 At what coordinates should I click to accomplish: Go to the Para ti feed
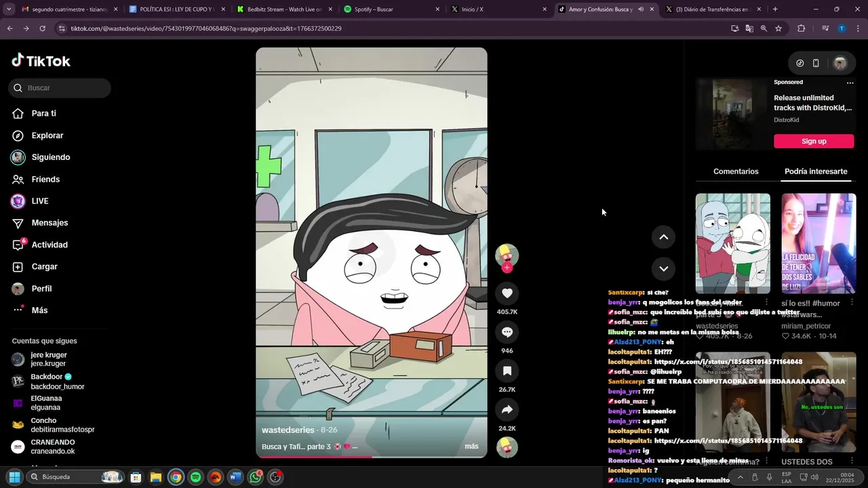pos(43,113)
